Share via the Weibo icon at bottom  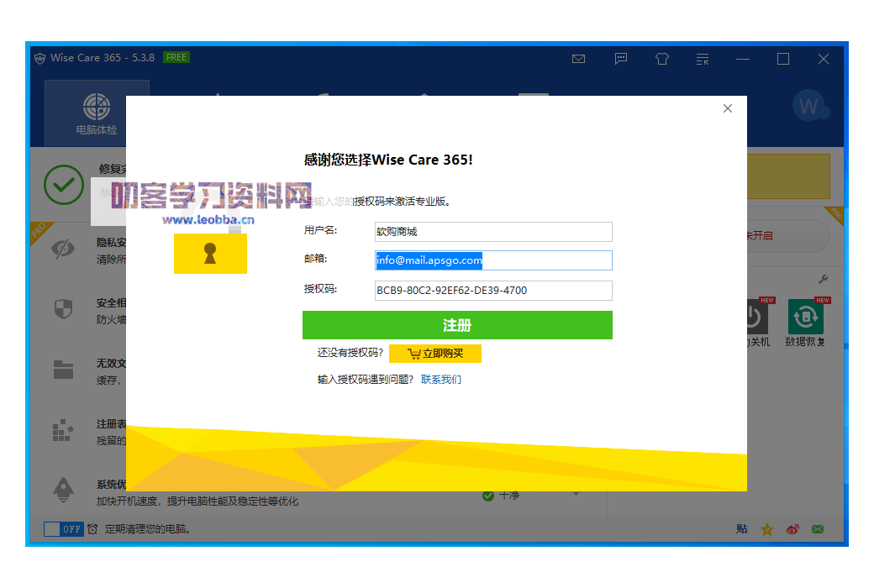(792, 529)
